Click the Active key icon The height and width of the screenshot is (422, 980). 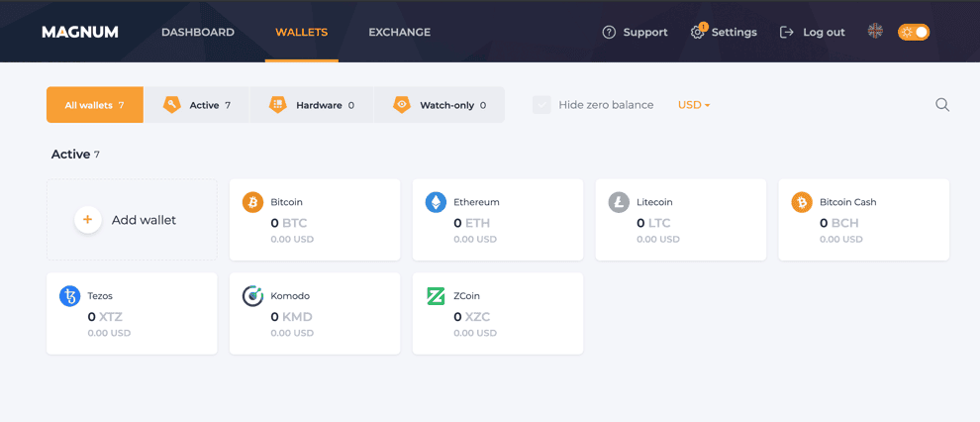pyautogui.click(x=172, y=104)
